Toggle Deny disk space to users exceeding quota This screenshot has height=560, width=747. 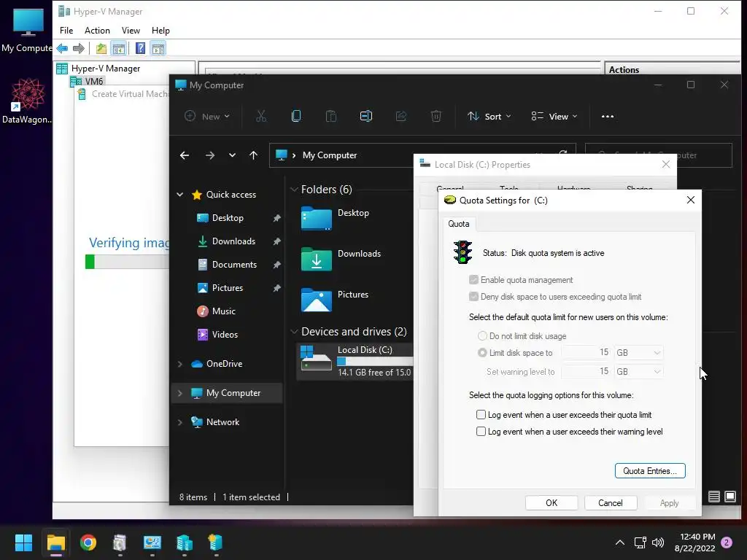coord(473,297)
